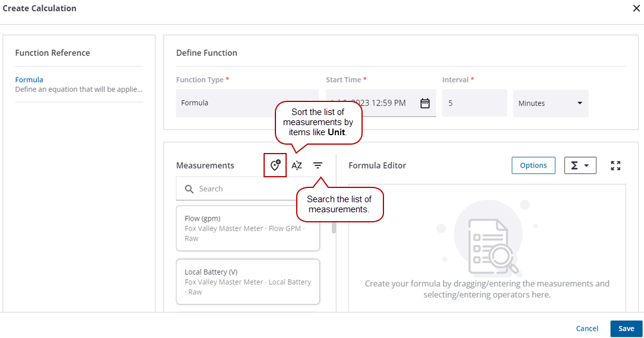
Task: Close the Create Calculation dialog
Action: 636,8
